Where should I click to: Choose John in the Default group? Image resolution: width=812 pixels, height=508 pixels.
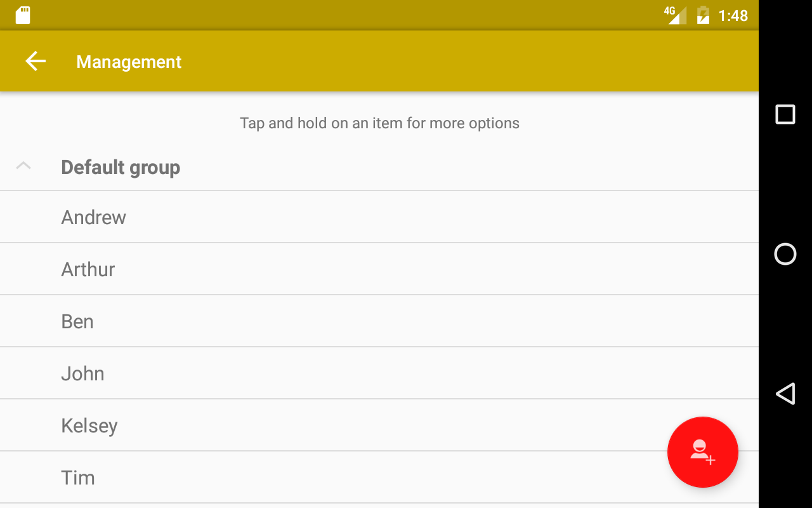(x=82, y=373)
